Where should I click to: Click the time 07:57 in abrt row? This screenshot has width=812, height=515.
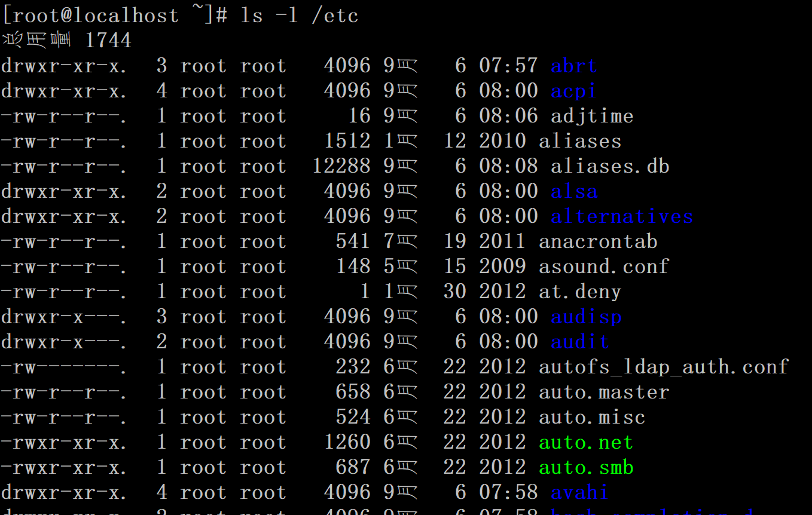[509, 66]
